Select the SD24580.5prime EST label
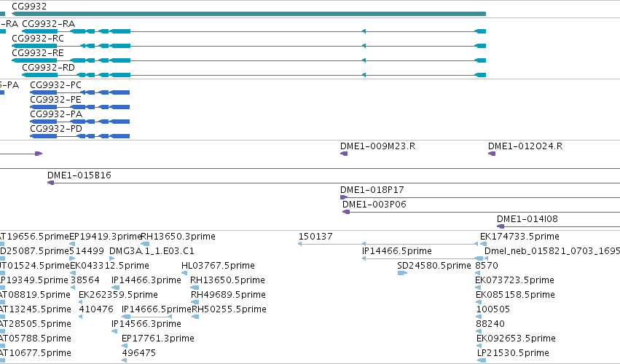Viewport: 620px width, 364px height. point(433,266)
